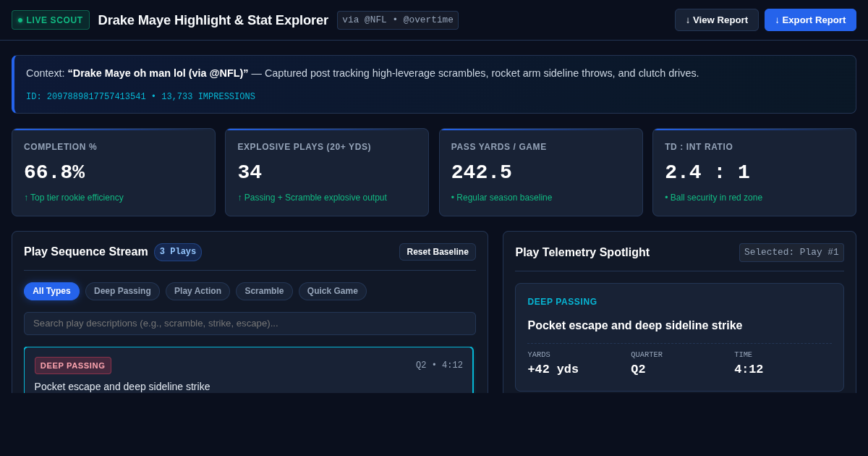Click the Q2 • 4:12 timestamp

click(x=439, y=366)
